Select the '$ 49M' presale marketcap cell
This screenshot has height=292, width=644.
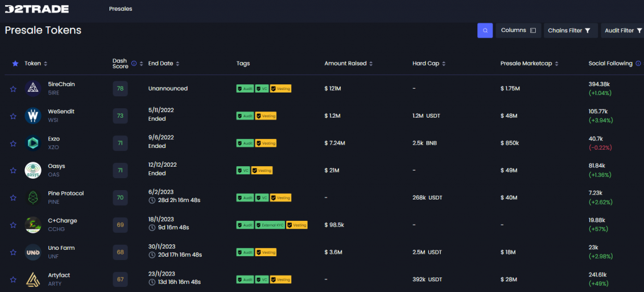tap(508, 171)
